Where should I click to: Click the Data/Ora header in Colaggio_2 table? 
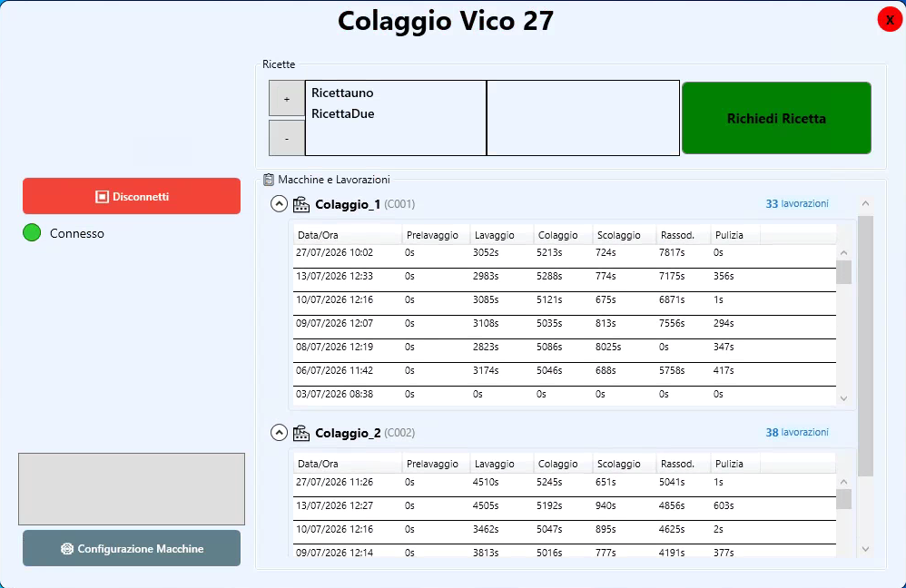[x=348, y=464]
